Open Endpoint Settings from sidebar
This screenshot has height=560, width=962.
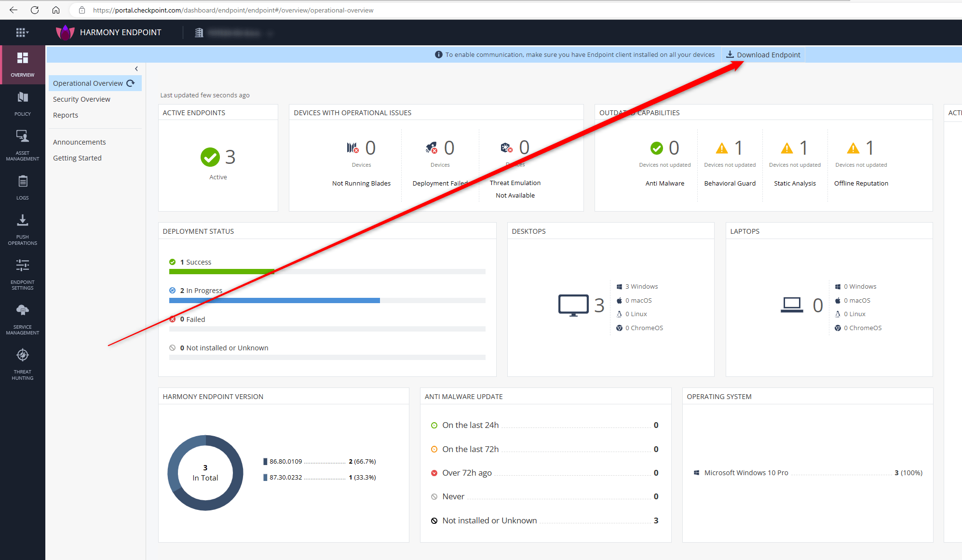(x=22, y=274)
